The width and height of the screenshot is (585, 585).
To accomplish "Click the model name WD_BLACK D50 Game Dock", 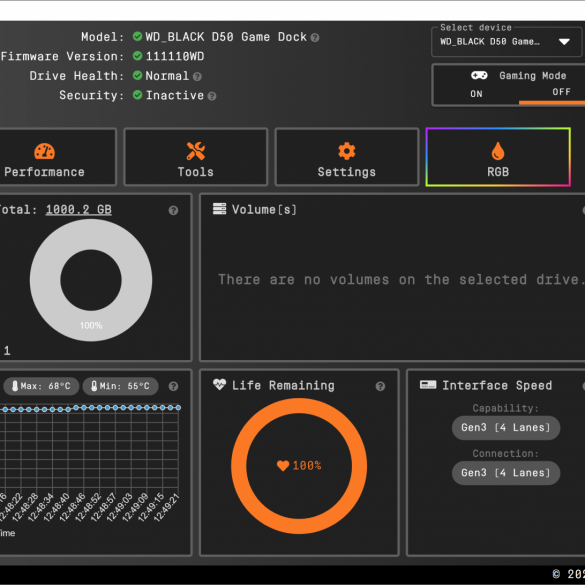I will pyautogui.click(x=226, y=37).
